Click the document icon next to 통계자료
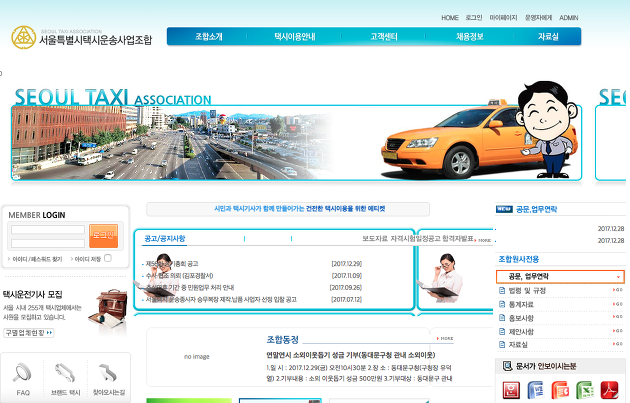The image size is (630, 403). (502, 304)
